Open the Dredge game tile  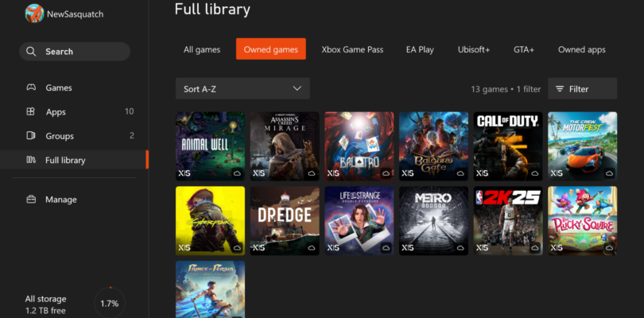click(285, 221)
